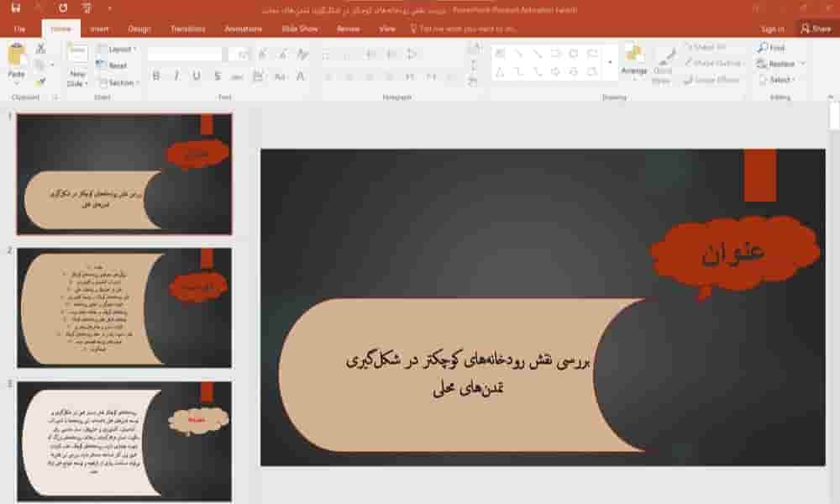840x504 pixels.
Task: Toggle Italic formatting
Action: pos(176,76)
